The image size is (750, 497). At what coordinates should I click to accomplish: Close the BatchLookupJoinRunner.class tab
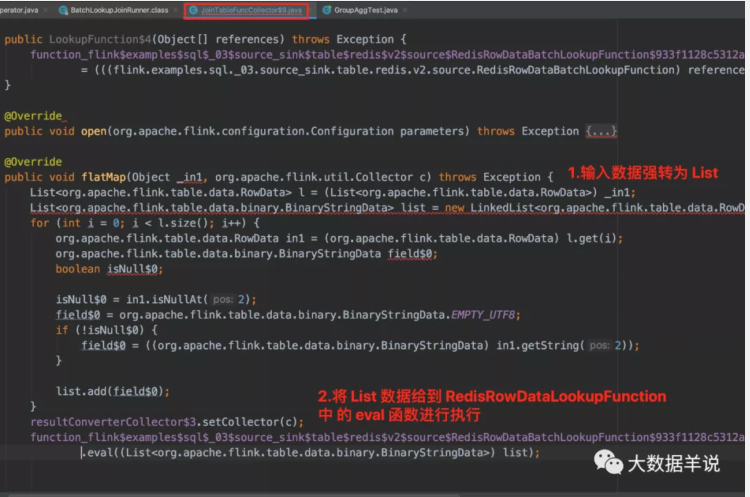(x=174, y=9)
